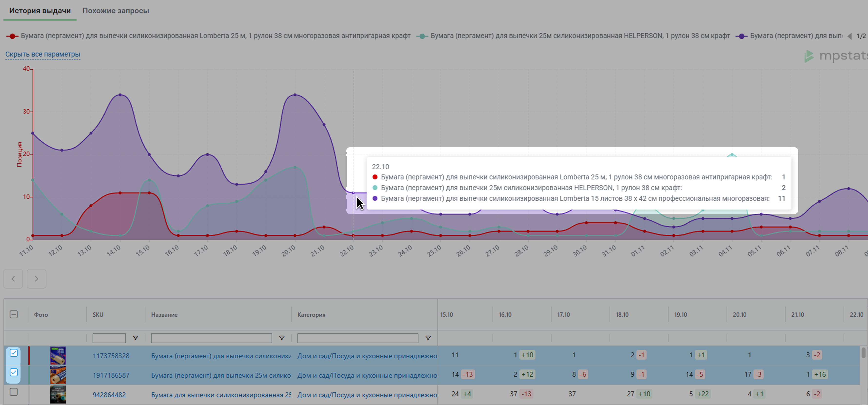868x405 pixels.
Task: Uncheck the row for SKU 1917186587
Action: coord(13,372)
